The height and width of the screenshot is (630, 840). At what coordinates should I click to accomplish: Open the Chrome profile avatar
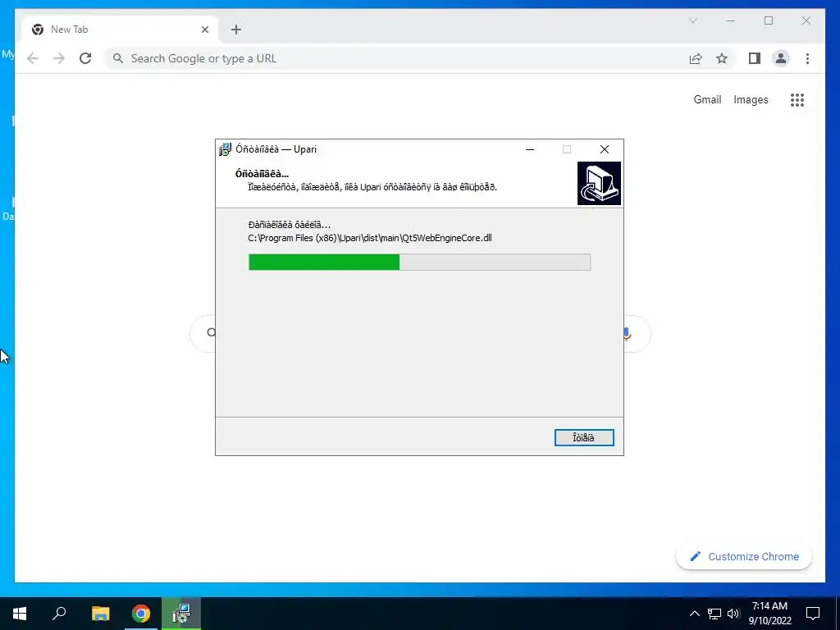pyautogui.click(x=781, y=58)
